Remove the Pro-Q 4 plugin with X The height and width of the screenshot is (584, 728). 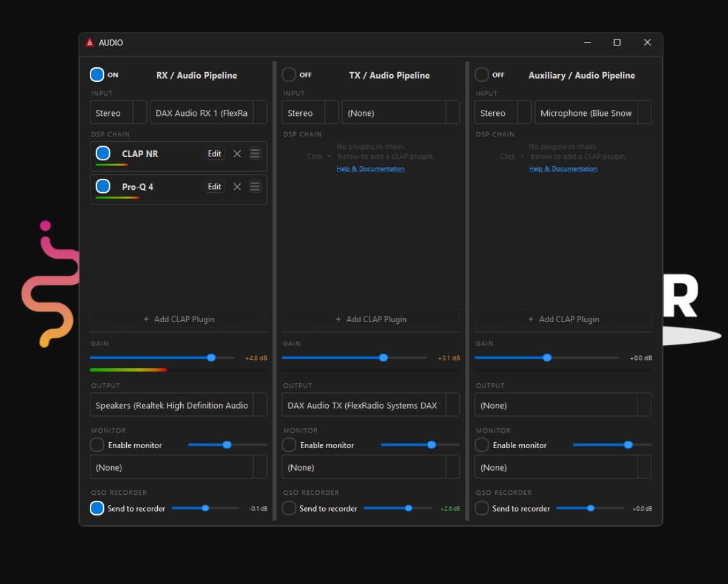pos(237,187)
